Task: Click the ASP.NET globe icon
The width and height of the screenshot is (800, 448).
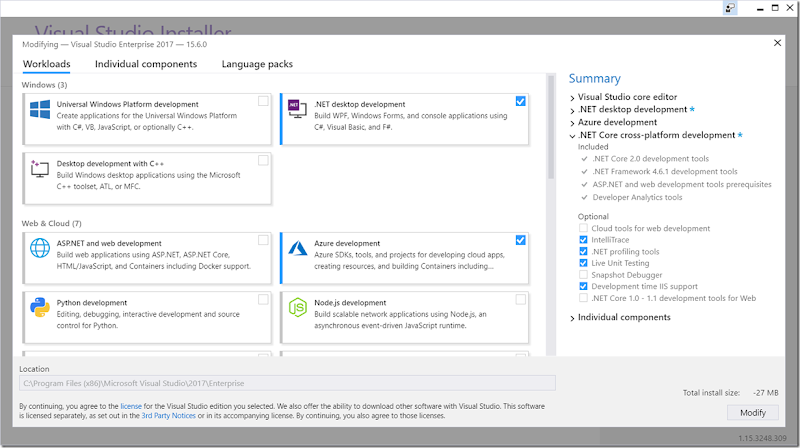Action: [x=40, y=248]
